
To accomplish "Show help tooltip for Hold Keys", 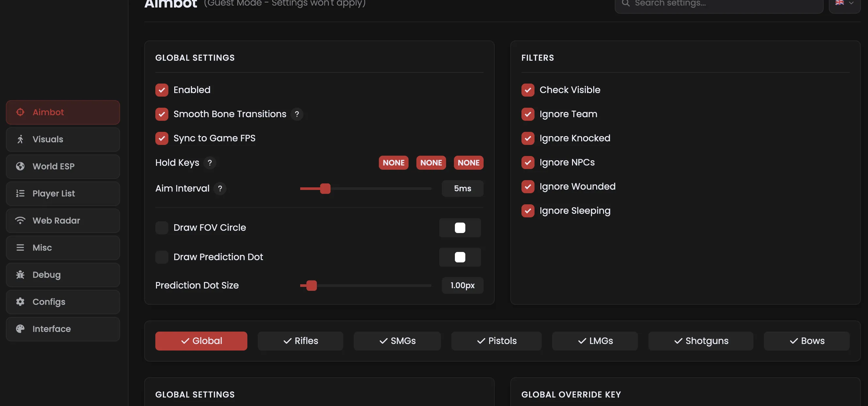I will tap(209, 163).
